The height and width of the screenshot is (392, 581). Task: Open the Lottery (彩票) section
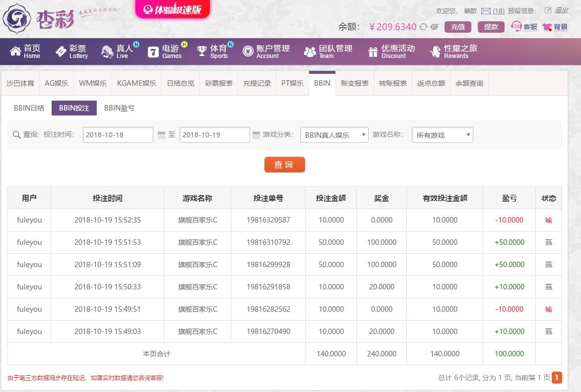[71, 52]
